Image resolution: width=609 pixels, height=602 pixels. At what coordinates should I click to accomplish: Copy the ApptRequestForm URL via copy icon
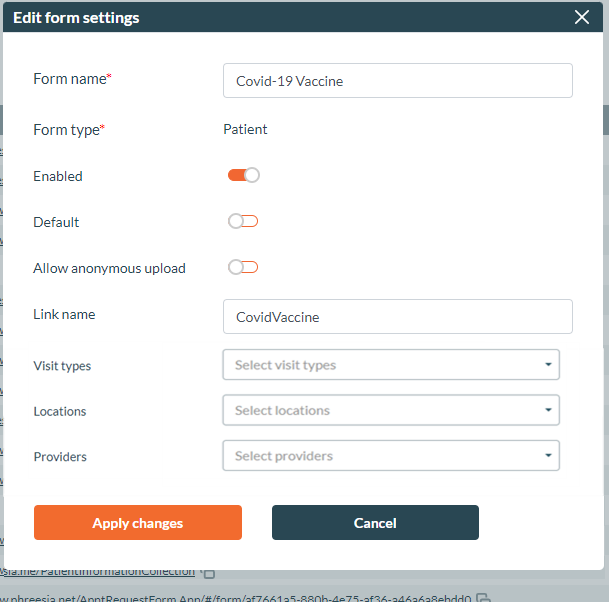(483, 598)
